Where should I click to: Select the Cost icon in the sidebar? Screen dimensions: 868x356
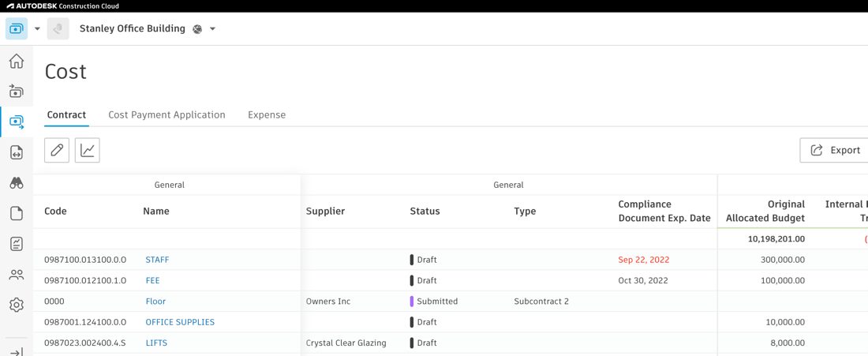click(x=17, y=122)
